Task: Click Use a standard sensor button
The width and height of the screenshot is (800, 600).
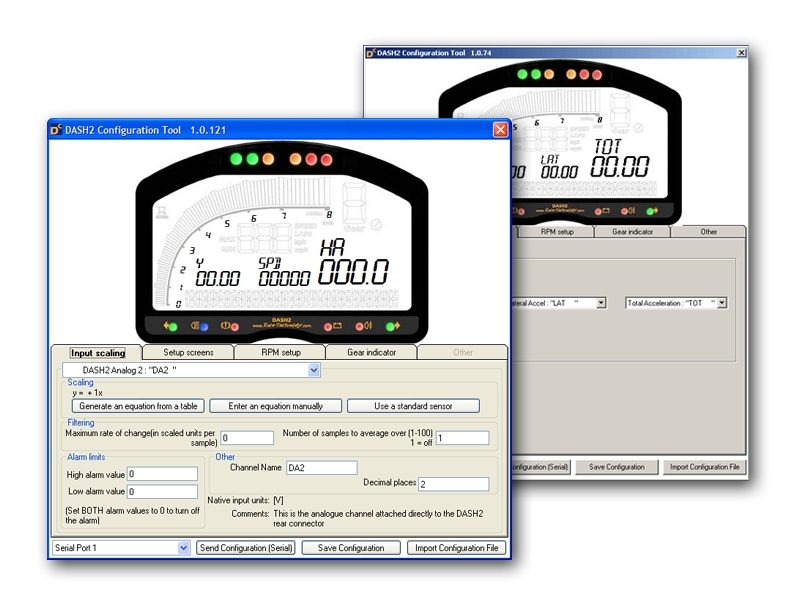Action: click(413, 406)
